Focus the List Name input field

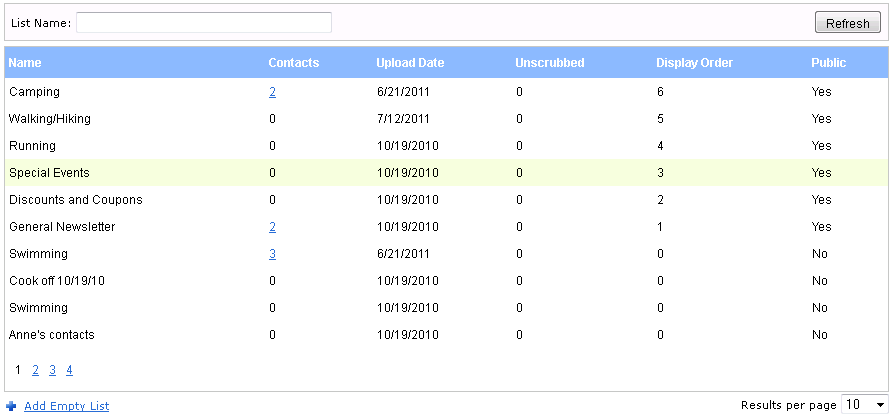pos(204,23)
